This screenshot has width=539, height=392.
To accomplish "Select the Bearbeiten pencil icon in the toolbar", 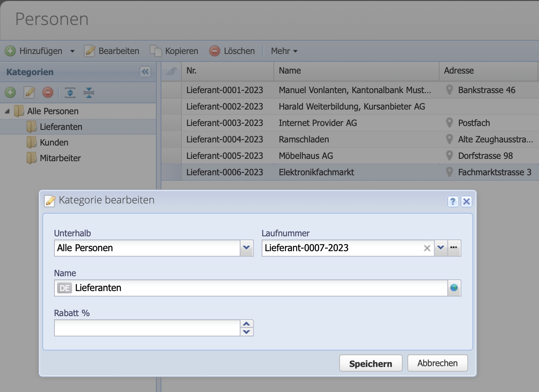I will [x=90, y=51].
